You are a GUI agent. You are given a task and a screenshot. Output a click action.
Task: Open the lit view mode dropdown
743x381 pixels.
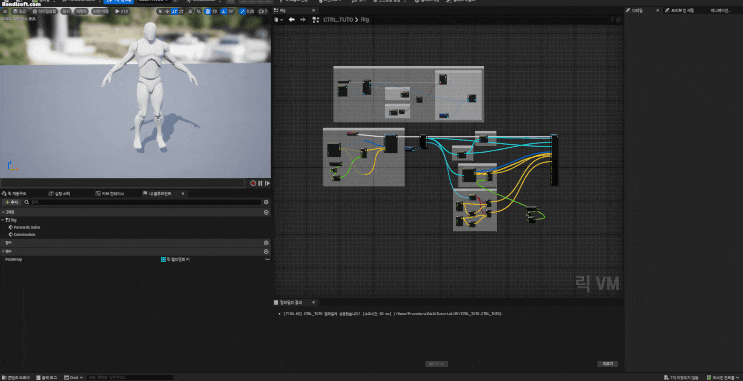point(45,11)
